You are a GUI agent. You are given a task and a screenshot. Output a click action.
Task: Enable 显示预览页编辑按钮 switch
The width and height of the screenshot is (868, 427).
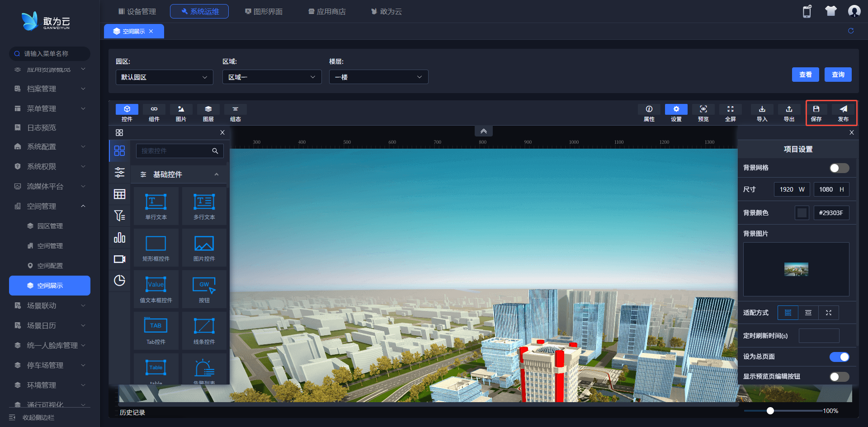[x=839, y=377]
